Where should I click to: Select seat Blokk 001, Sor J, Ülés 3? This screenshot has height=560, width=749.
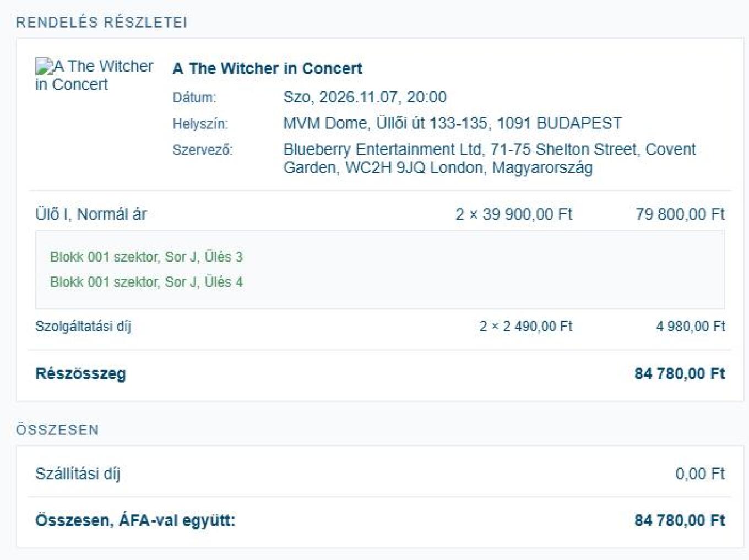point(146,257)
